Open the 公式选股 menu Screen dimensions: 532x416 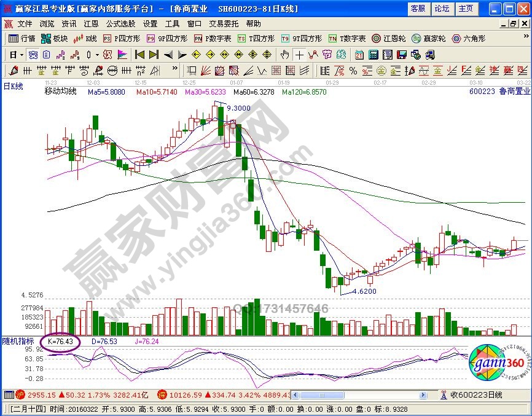coord(120,24)
